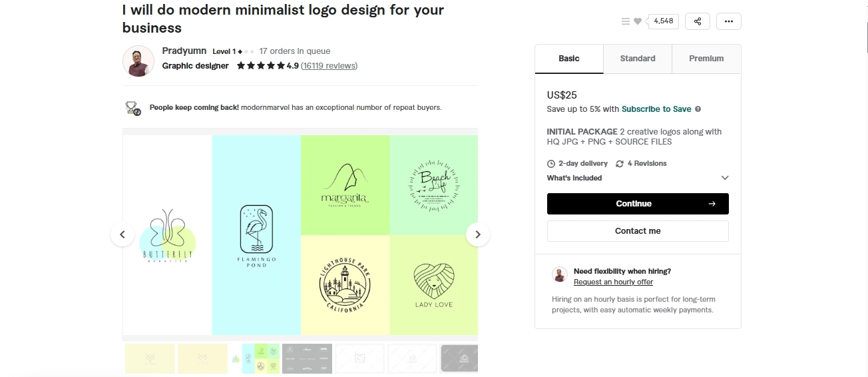This screenshot has height=377, width=868.
Task: Select the Basic package tab
Action: 569,59
